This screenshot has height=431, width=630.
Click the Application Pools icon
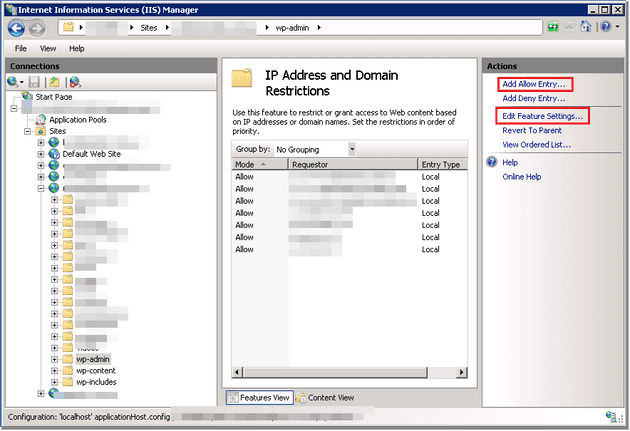click(x=41, y=119)
